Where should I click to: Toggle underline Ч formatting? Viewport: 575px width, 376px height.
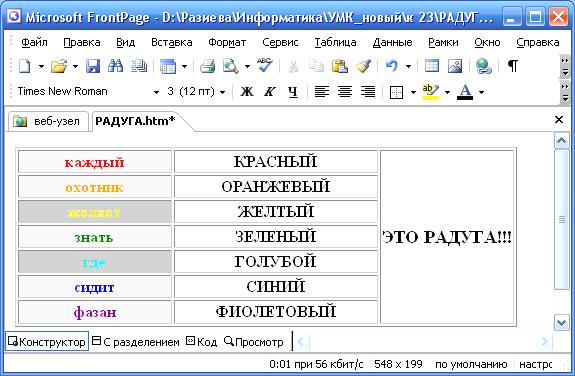pos(293,92)
